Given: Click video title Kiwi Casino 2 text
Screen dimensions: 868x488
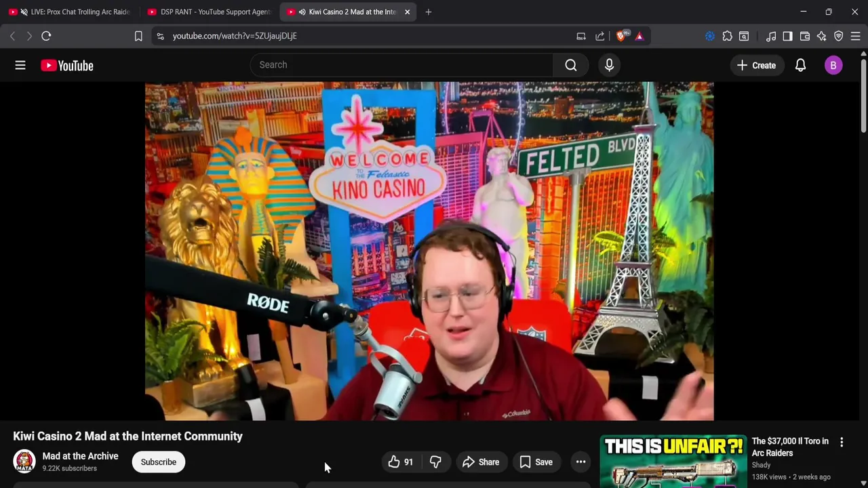Looking at the screenshot, I should click(128, 436).
